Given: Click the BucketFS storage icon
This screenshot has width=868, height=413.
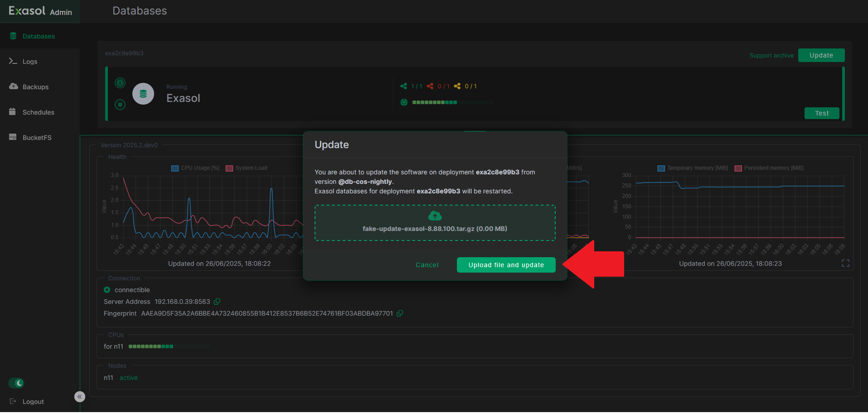Looking at the screenshot, I should coord(13,137).
